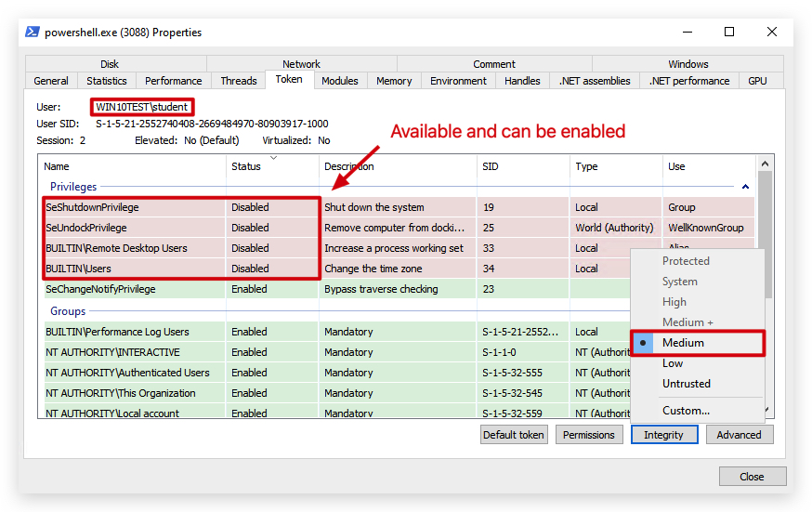Viewport: 812px width, 512px height.
Task: Sort by the Status column header
Action: (272, 166)
